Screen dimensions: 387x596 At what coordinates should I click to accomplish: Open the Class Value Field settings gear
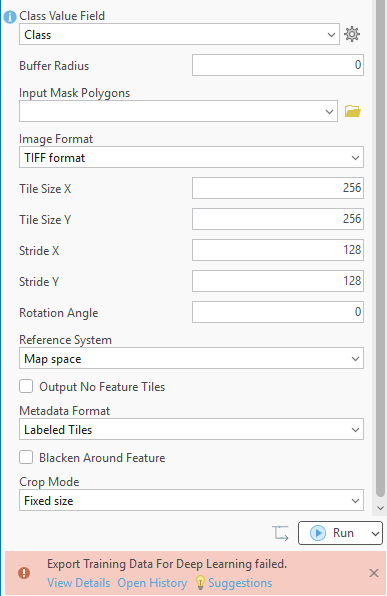352,34
